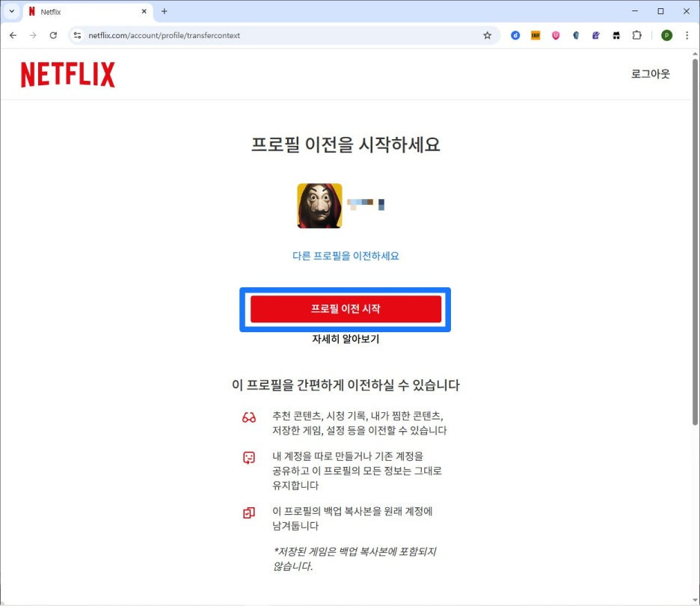Click the heading 프로필 이전을 시작하세요

pyautogui.click(x=346, y=144)
